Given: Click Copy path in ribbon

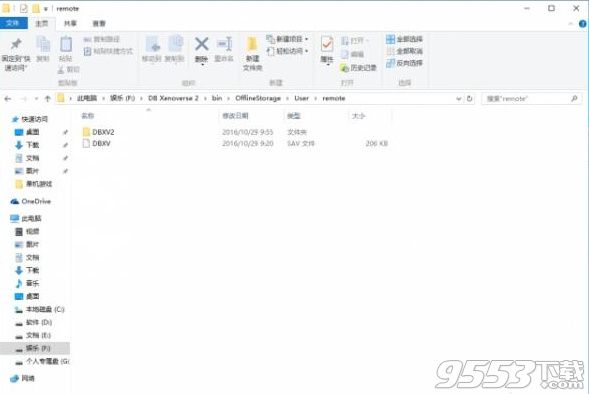Looking at the screenshot, I should point(101,39).
